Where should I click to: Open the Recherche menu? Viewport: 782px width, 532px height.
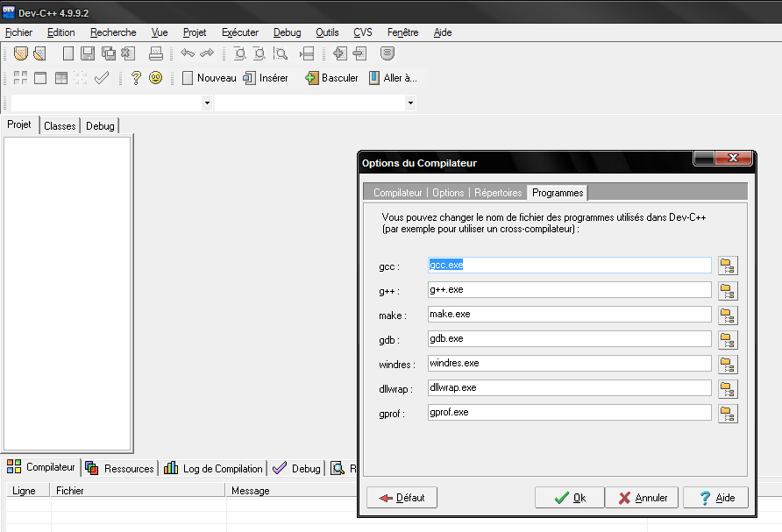113,32
